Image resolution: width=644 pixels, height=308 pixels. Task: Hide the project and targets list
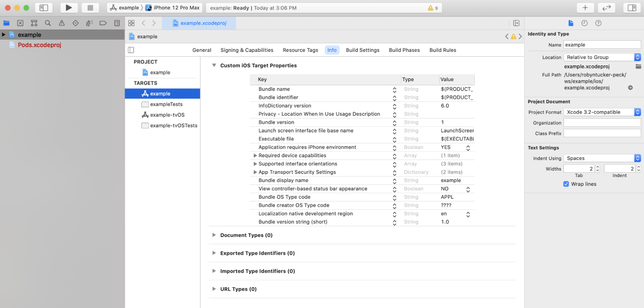[131, 50]
